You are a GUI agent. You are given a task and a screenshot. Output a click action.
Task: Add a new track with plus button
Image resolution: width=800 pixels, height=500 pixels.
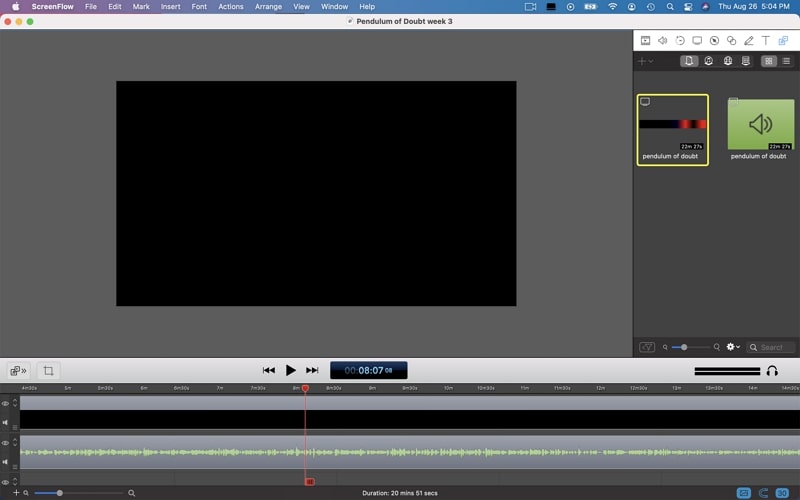click(x=16, y=493)
